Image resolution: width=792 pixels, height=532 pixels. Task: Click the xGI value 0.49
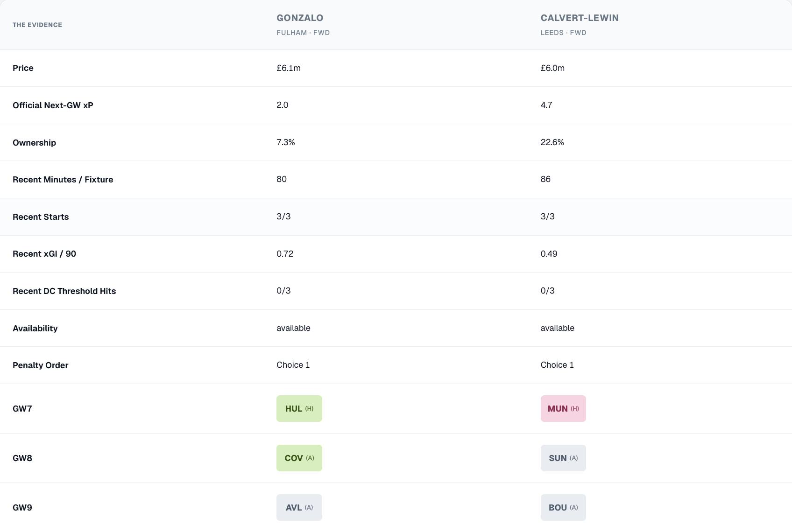pos(549,254)
